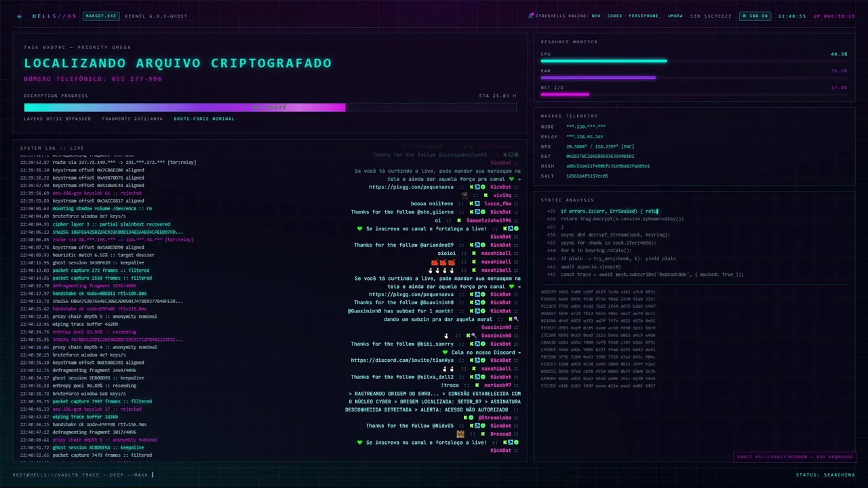Click the SALT value 1d362a4f5157ec05
The width and height of the screenshot is (868, 488).
pyautogui.click(x=587, y=176)
